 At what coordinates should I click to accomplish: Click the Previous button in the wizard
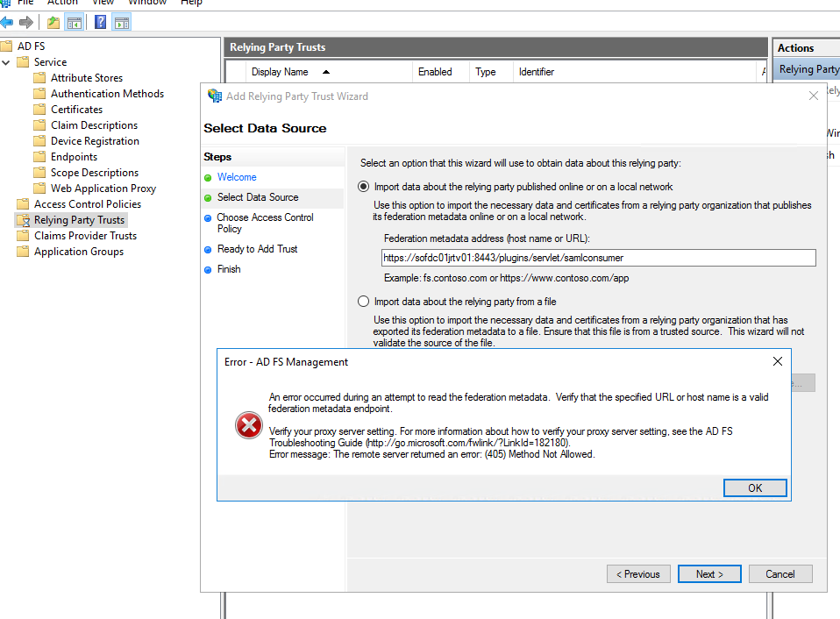(638, 574)
